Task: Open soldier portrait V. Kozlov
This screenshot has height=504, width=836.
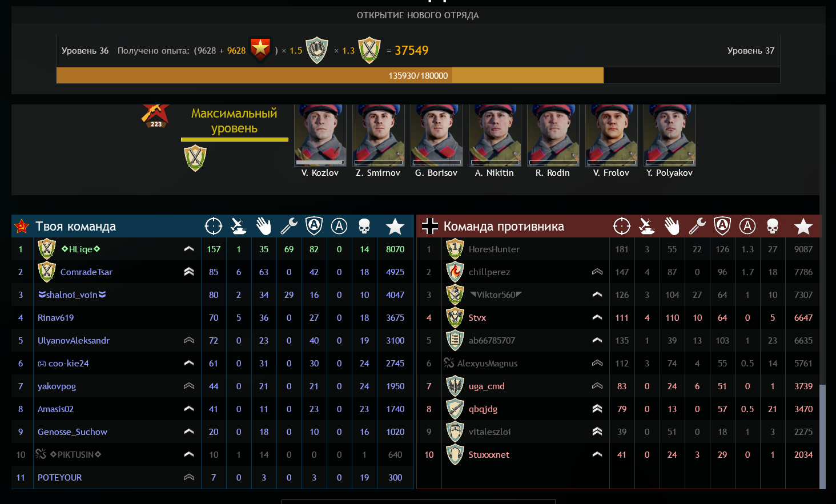Action: [x=320, y=135]
